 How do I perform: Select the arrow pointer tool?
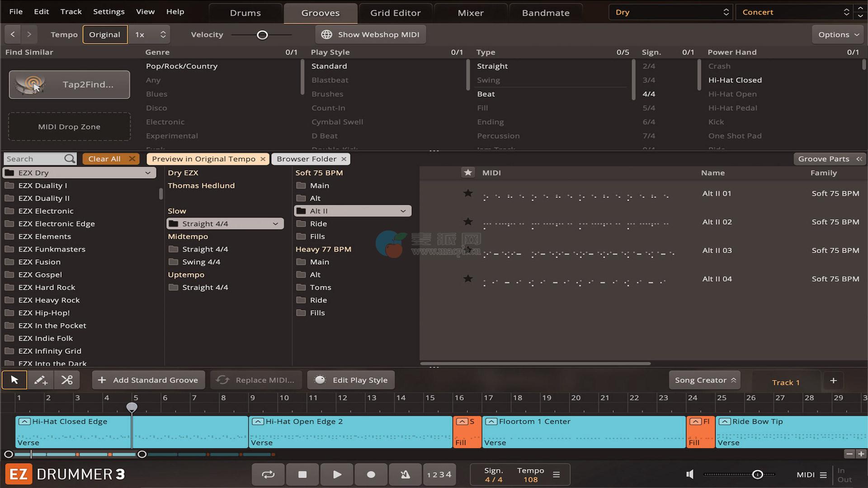pos(14,380)
